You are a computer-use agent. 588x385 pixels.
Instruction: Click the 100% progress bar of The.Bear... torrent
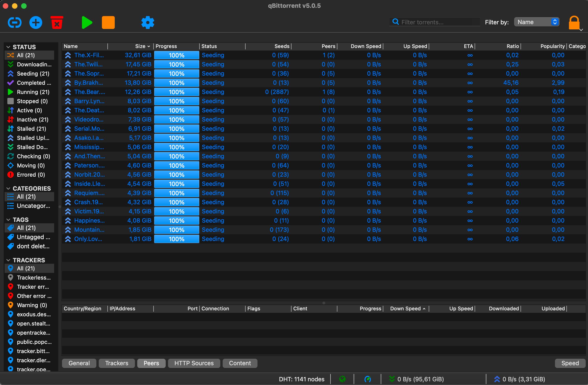coord(177,92)
